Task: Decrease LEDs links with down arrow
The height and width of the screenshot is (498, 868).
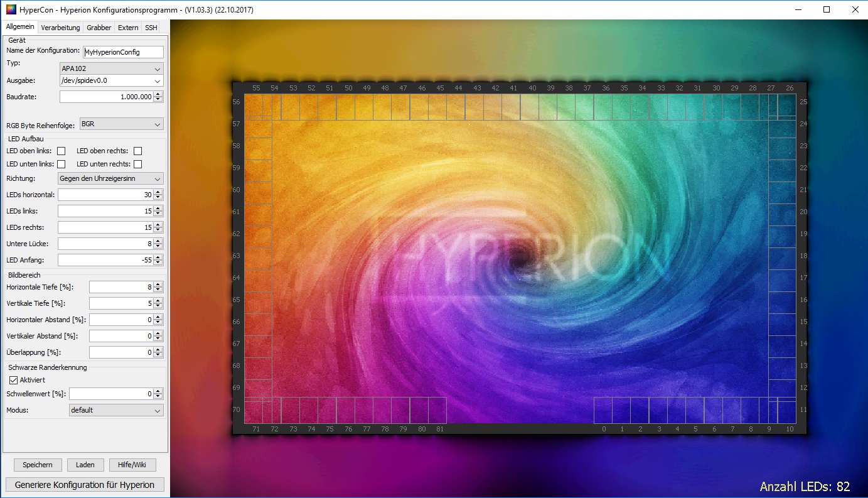Action: coord(158,214)
